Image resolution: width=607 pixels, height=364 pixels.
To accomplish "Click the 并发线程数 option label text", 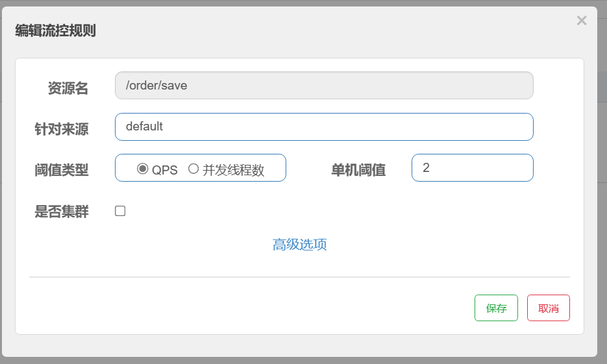I will pyautogui.click(x=233, y=170).
